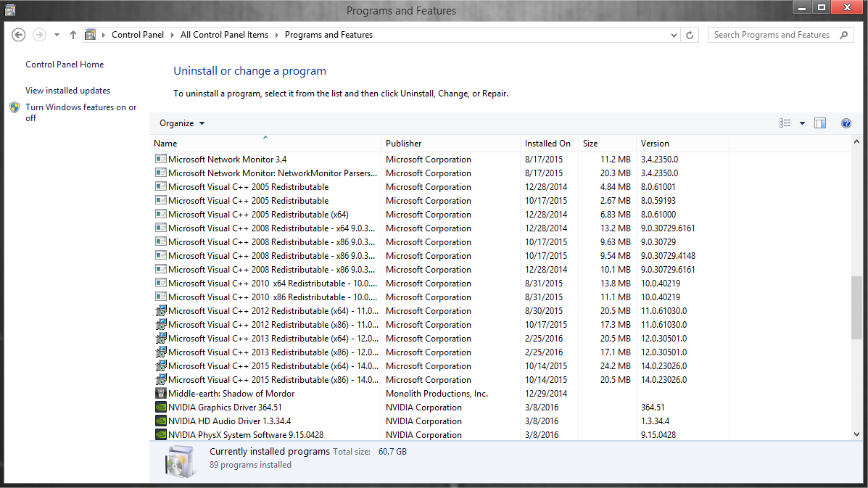Open Turn Windows features on or off
The width and height of the screenshot is (868, 488).
coord(80,112)
